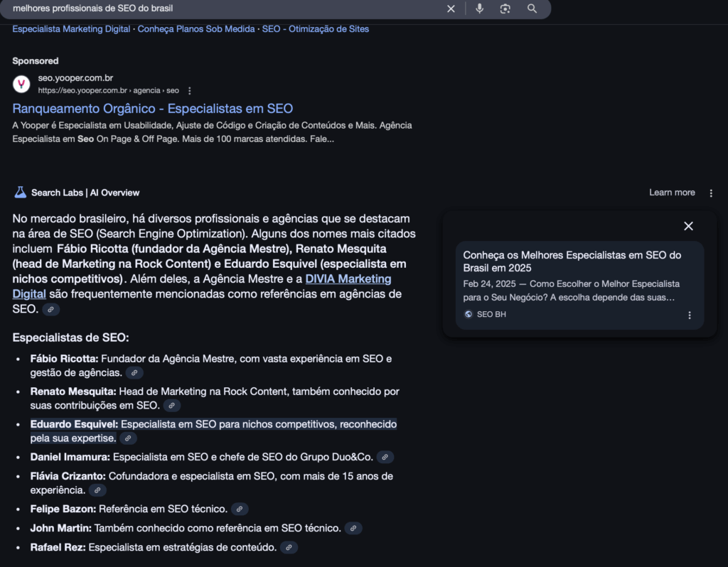728x567 pixels.
Task: Open source link for Renato Mesquita bullet
Action: 172,406
